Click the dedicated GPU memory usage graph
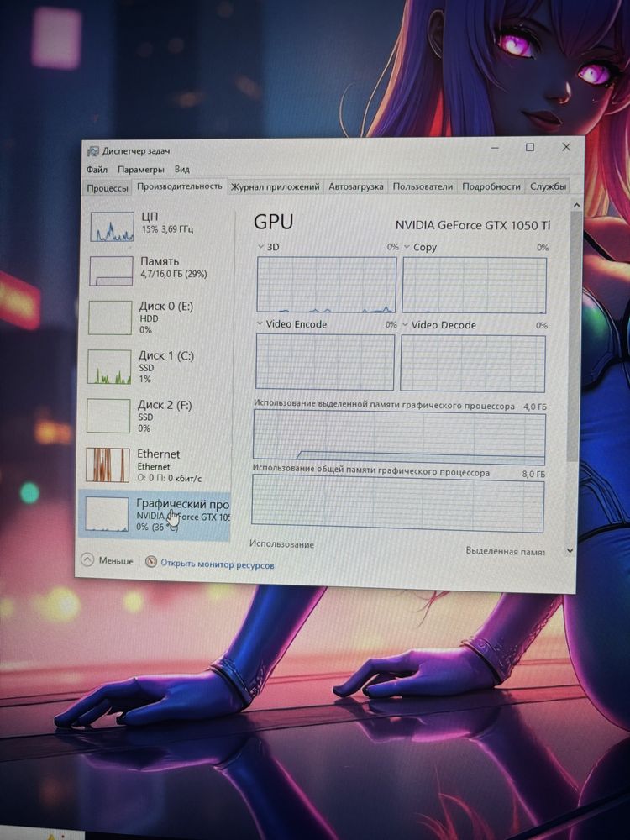Viewport: 630px width, 840px height. 399,438
